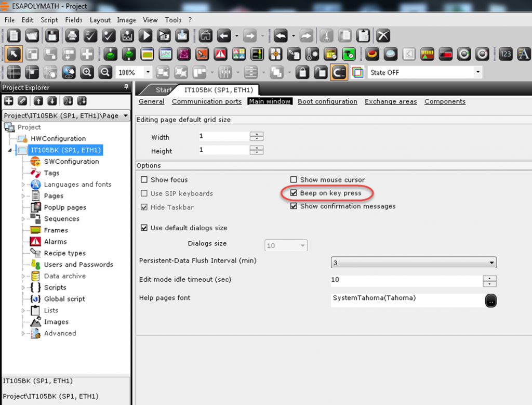The height and width of the screenshot is (405, 532).
Task: Click the New project document icon
Action: point(14,36)
